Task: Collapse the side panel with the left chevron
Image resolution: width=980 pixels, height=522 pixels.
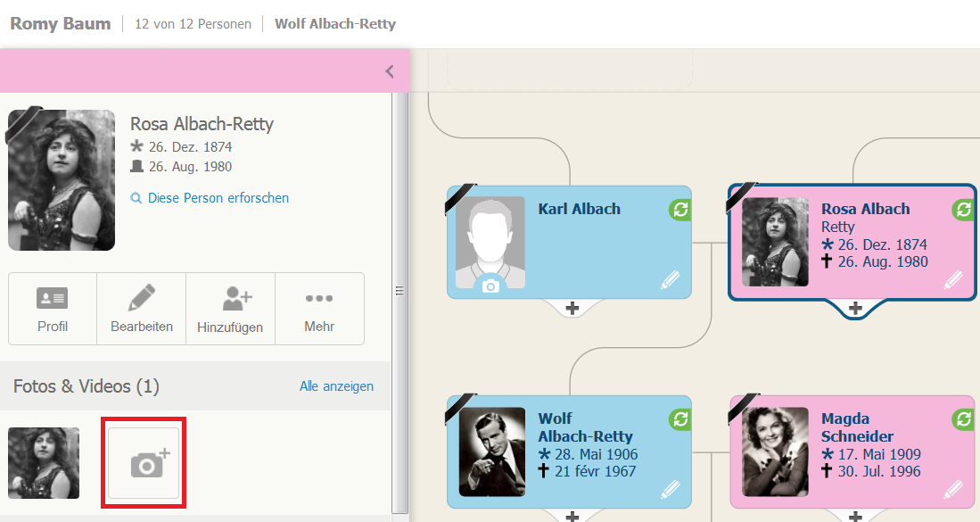Action: pos(390,71)
